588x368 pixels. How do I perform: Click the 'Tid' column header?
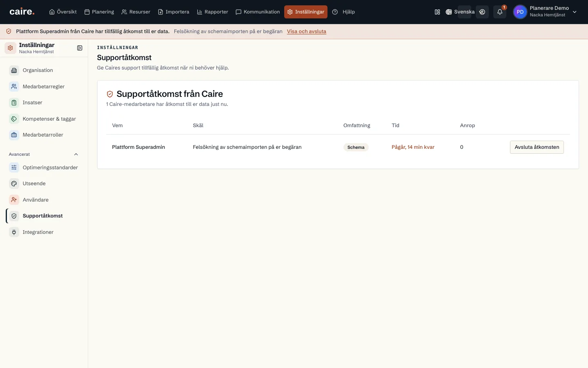tap(395, 126)
